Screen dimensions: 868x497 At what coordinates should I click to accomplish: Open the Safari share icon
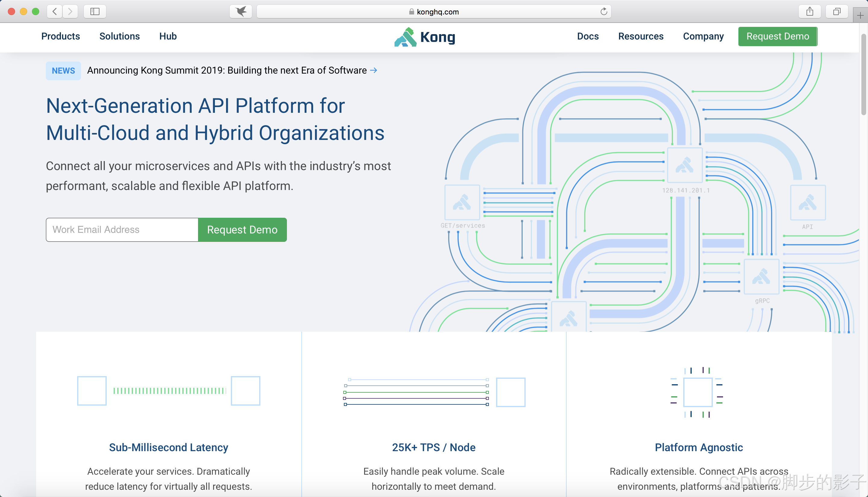tap(810, 11)
